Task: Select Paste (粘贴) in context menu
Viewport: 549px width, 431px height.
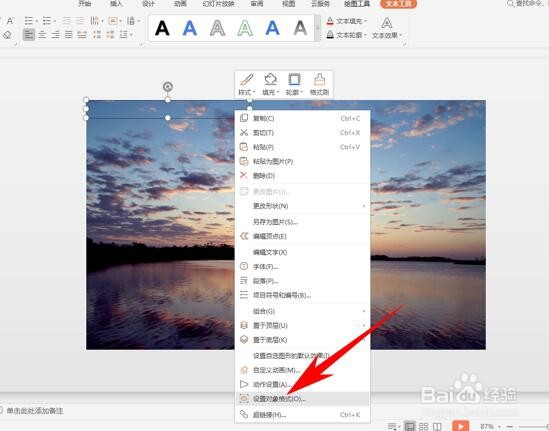Action: point(303,147)
